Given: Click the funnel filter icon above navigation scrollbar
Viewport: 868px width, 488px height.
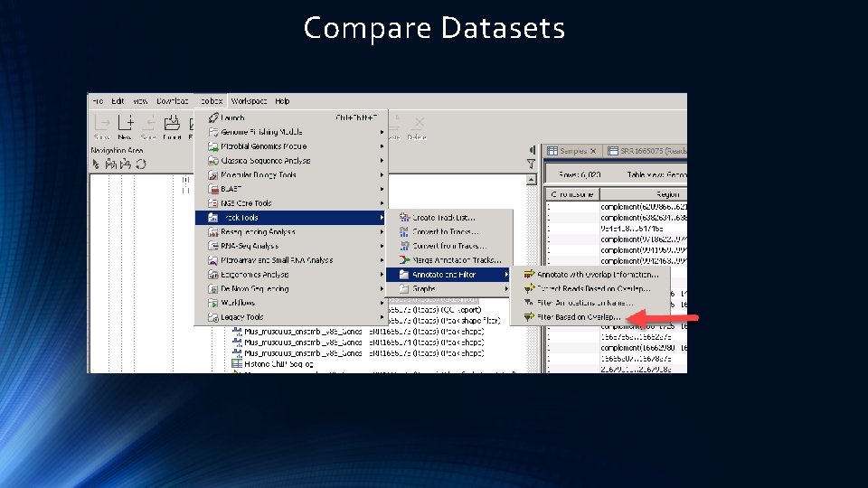Looking at the screenshot, I should click(531, 164).
